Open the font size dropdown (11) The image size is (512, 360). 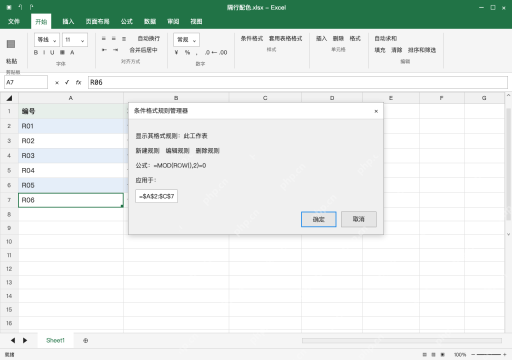pyautogui.click(x=75, y=40)
